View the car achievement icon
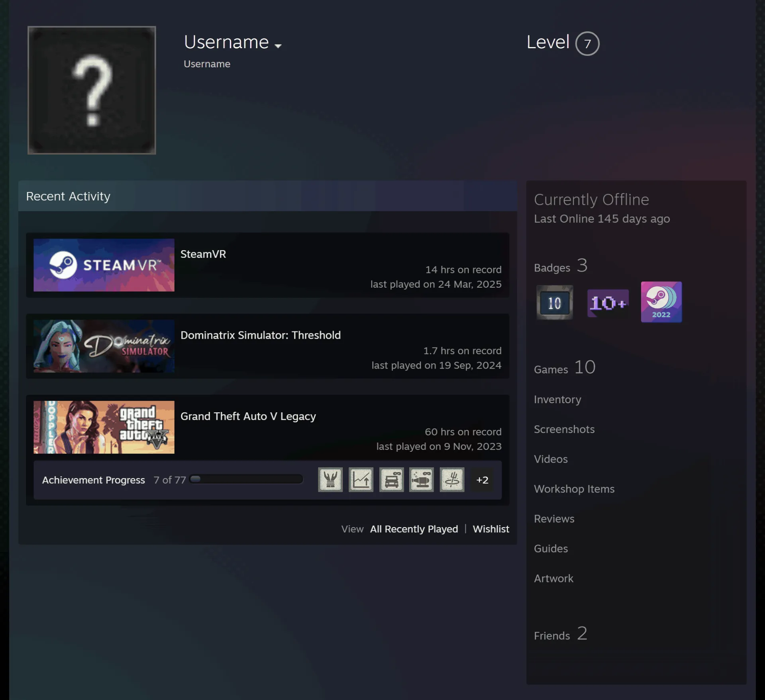 click(391, 480)
